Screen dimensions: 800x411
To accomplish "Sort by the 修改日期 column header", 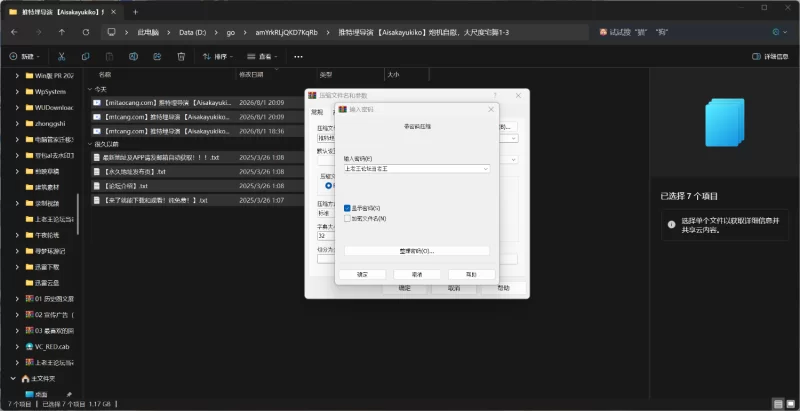I will [251, 74].
